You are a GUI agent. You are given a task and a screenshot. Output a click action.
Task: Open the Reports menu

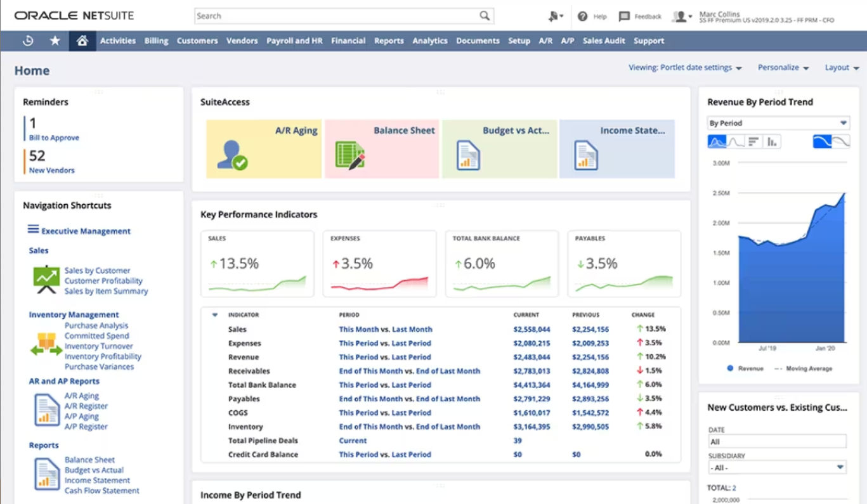(x=389, y=40)
